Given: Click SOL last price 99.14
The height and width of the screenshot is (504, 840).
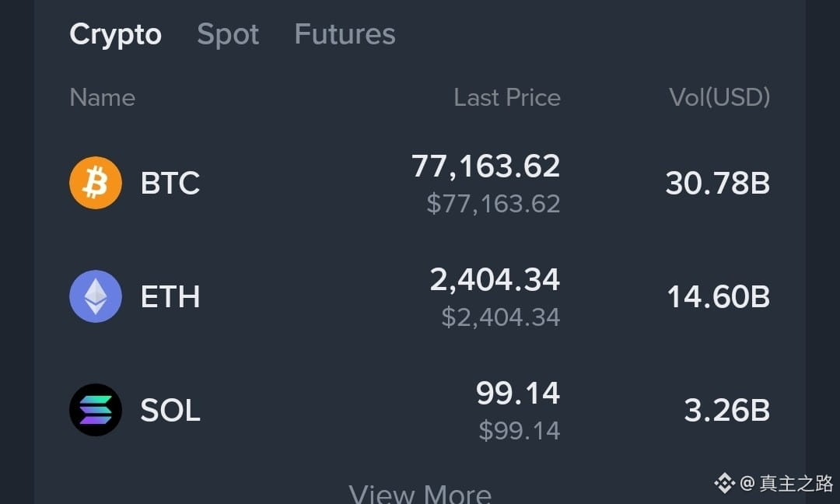Looking at the screenshot, I should tap(518, 393).
